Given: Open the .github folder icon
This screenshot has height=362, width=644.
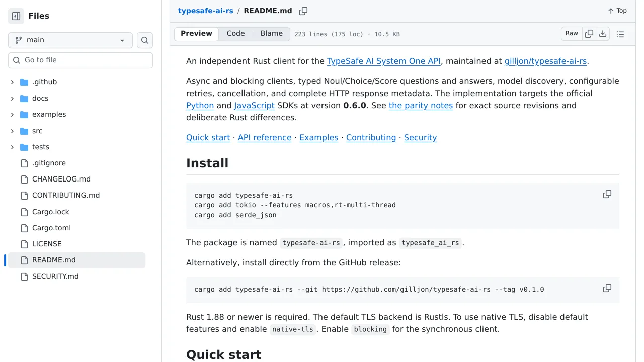Looking at the screenshot, I should point(24,82).
